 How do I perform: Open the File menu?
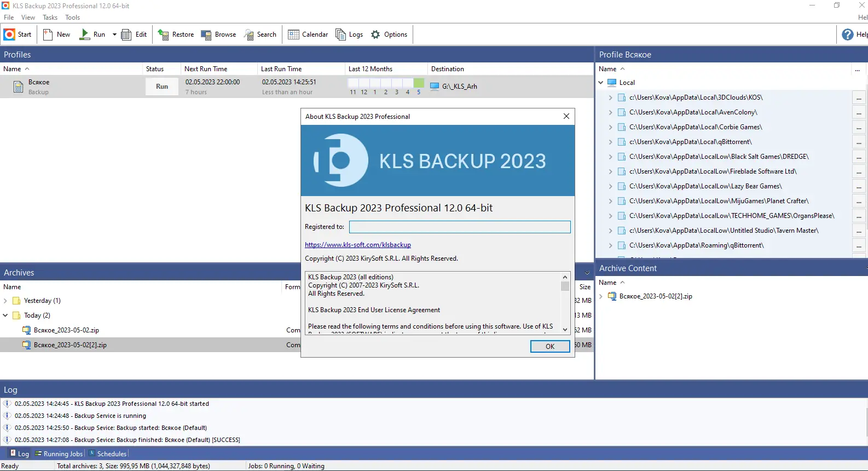pos(9,18)
